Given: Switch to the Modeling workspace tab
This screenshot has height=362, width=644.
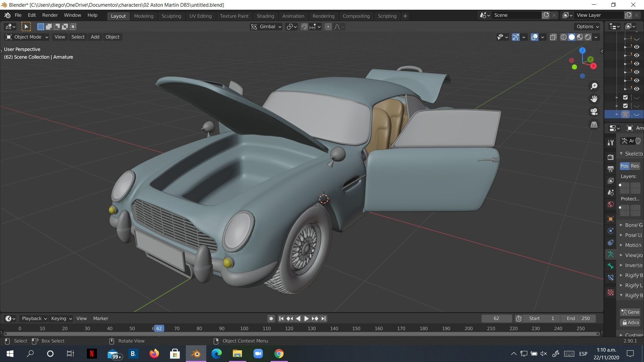Looking at the screenshot, I should click(x=144, y=16).
